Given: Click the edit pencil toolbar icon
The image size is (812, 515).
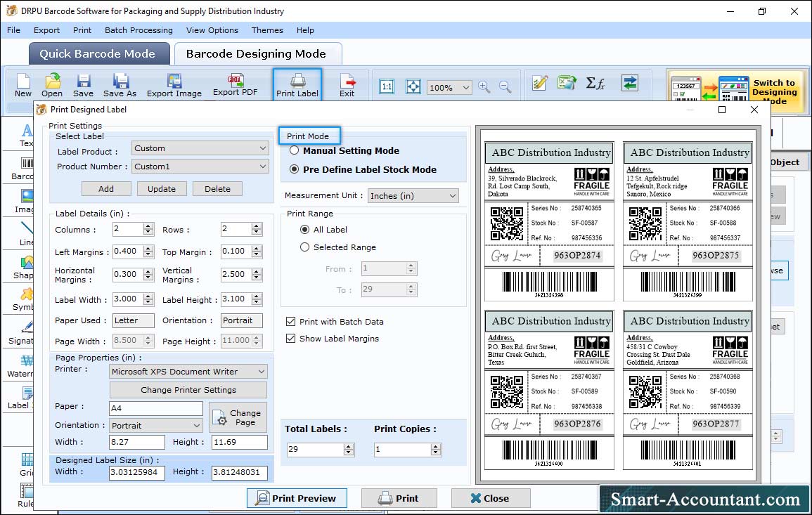Looking at the screenshot, I should click(x=540, y=83).
